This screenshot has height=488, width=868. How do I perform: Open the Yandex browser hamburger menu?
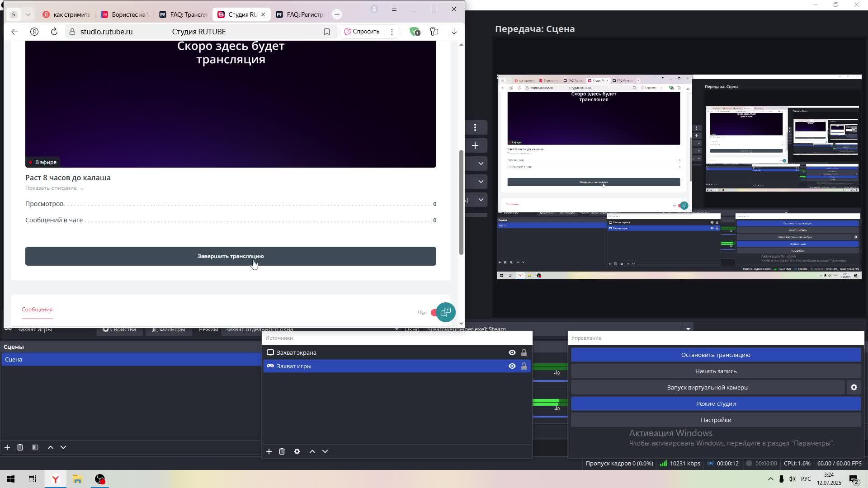394,9
